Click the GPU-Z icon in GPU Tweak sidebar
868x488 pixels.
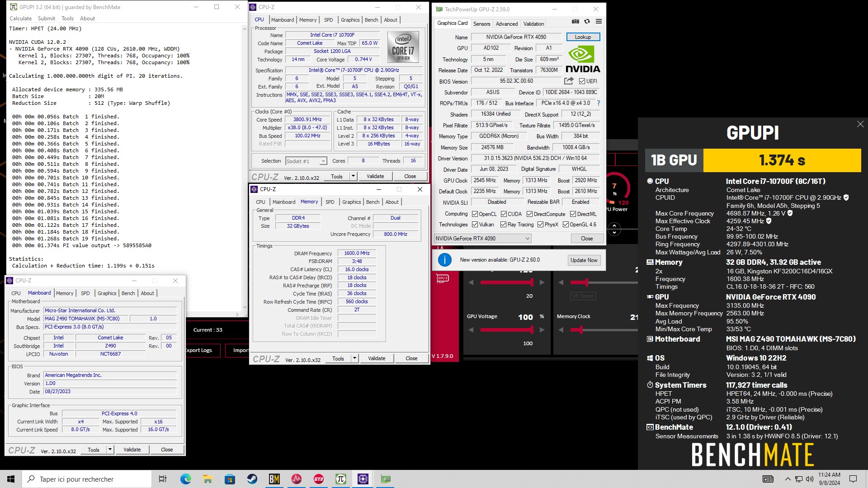443,278
